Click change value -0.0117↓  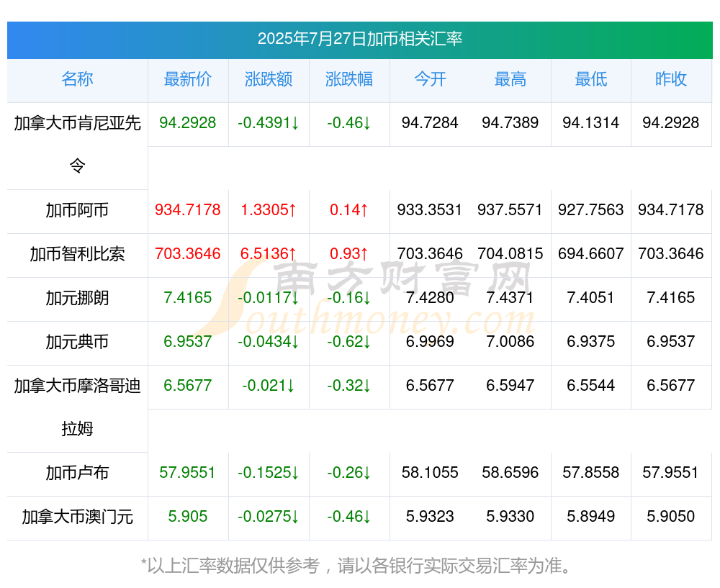click(x=269, y=298)
